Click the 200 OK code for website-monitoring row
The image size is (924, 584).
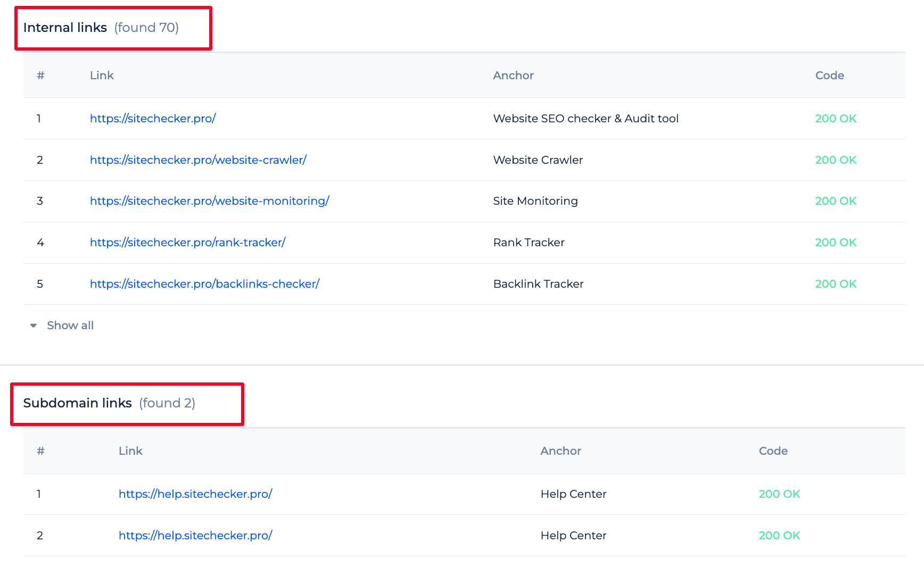coord(836,201)
